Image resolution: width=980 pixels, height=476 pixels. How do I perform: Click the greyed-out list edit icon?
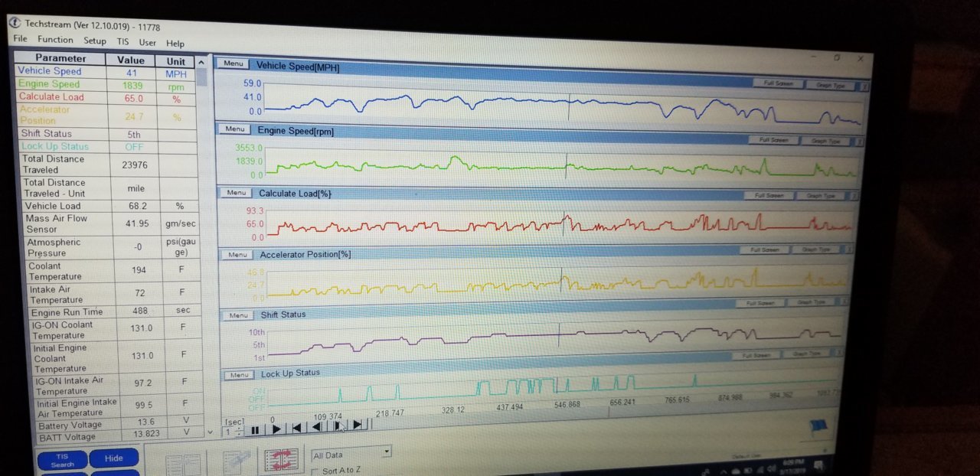pyautogui.click(x=237, y=462)
